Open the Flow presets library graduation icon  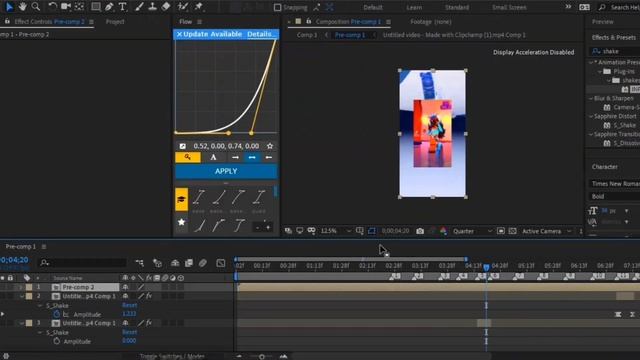click(x=181, y=199)
